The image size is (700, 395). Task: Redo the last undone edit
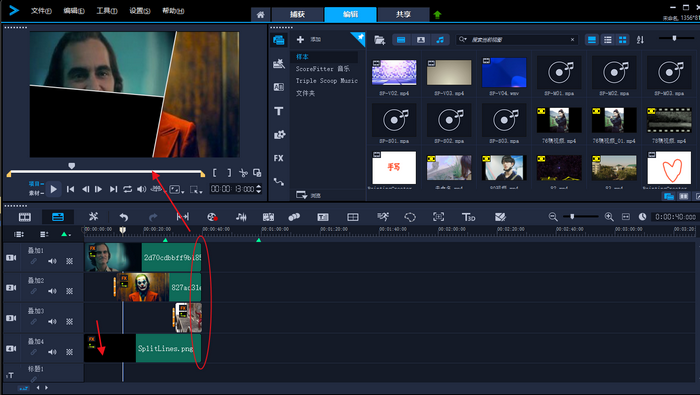[x=153, y=217]
